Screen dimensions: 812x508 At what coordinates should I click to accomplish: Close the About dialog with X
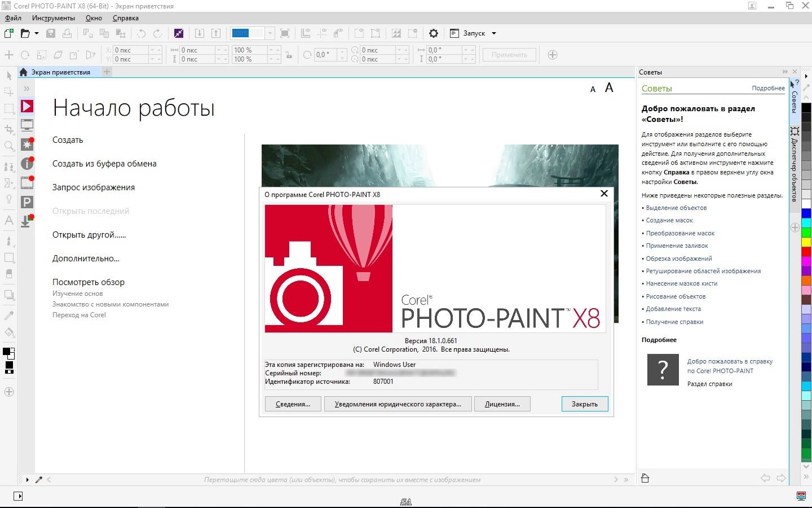pyautogui.click(x=604, y=193)
